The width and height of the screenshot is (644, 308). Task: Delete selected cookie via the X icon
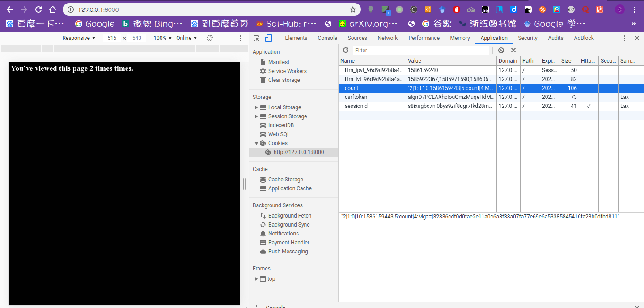click(x=513, y=50)
